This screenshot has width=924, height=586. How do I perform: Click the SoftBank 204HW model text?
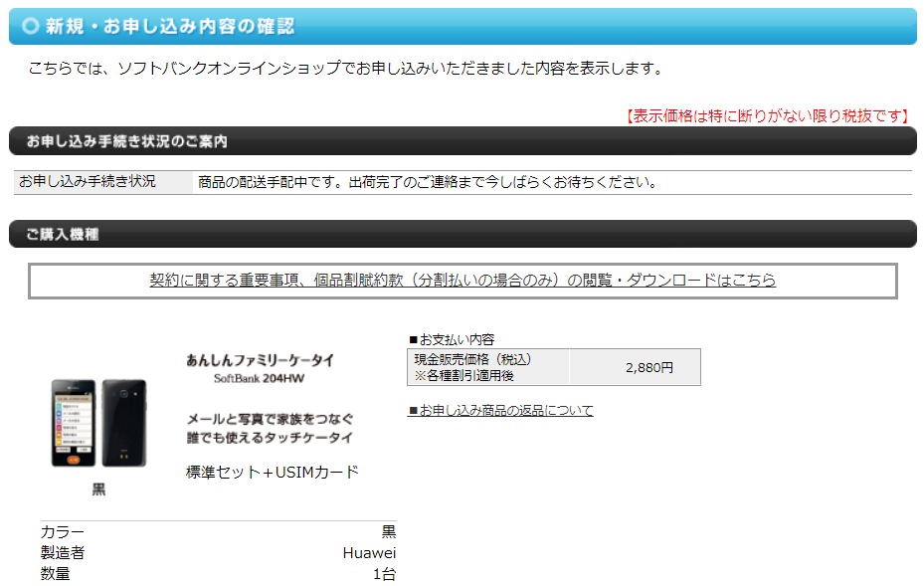click(x=259, y=378)
